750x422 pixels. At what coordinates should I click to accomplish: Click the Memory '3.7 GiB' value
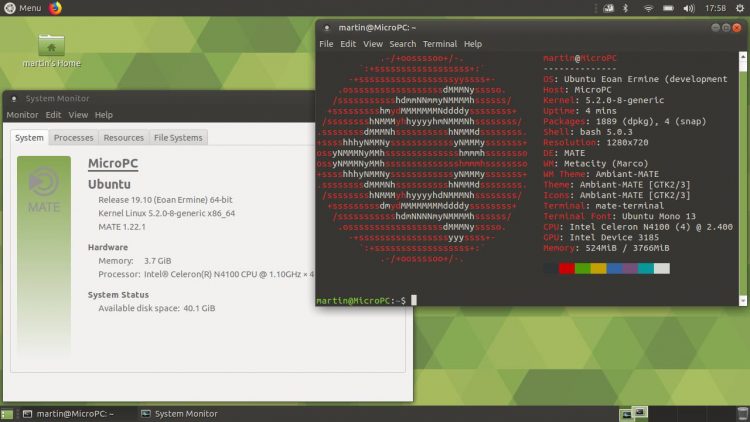point(157,261)
